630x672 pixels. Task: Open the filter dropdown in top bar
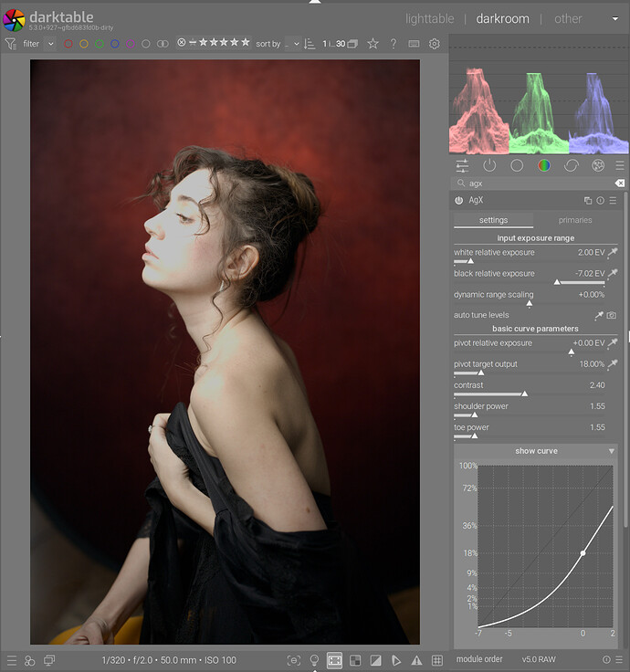[x=50, y=44]
